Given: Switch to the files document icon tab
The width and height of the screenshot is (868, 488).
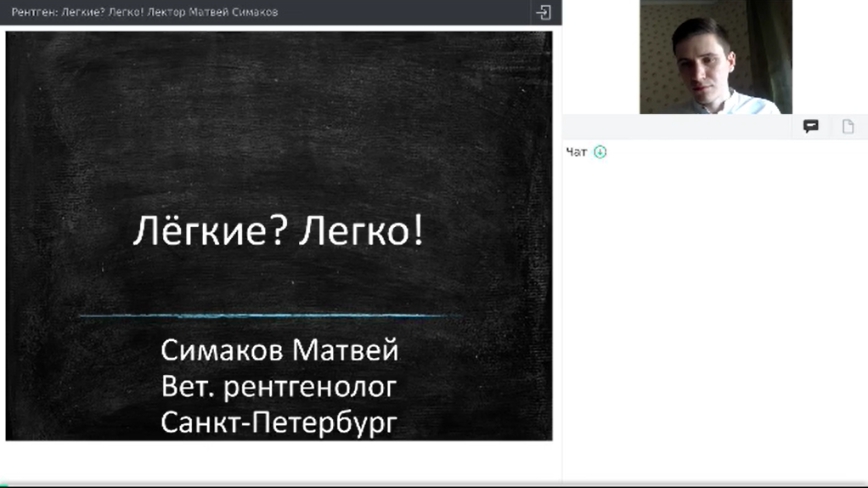Looking at the screenshot, I should coord(848,127).
